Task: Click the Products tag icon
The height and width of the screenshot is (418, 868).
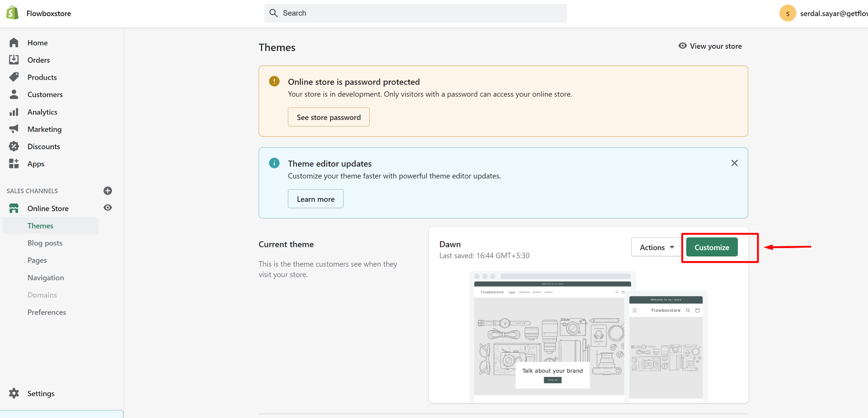Action: click(x=14, y=77)
